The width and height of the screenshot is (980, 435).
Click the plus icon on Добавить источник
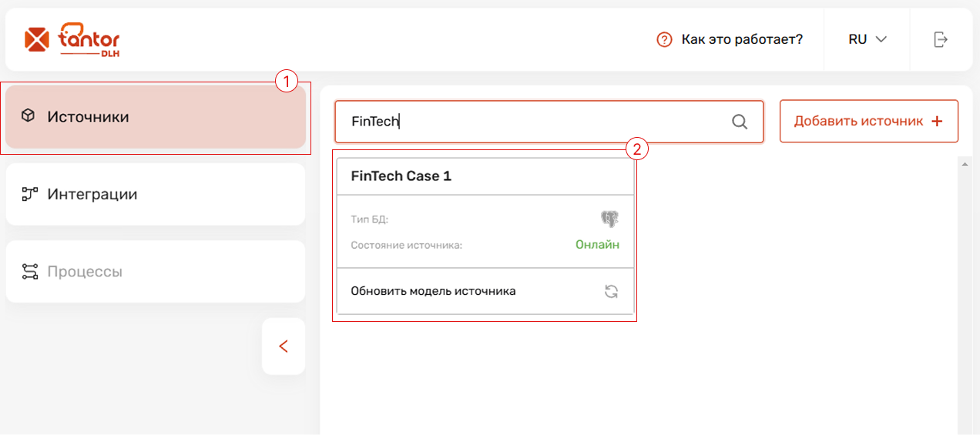tap(937, 122)
